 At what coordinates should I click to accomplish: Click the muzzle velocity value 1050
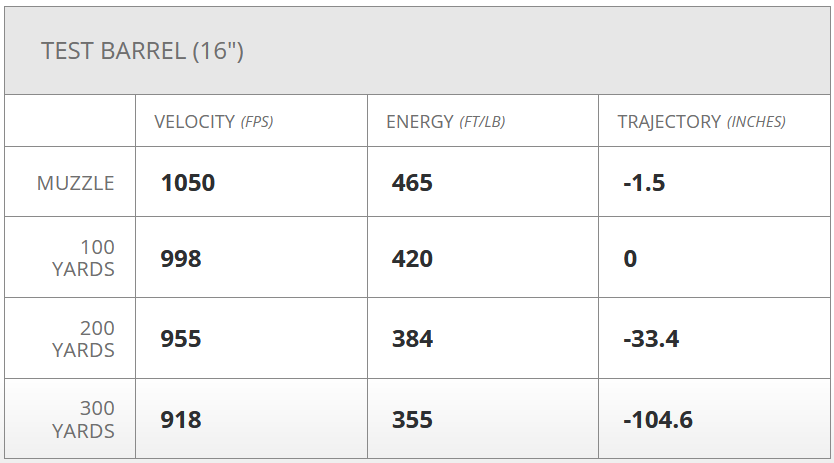pos(188,183)
